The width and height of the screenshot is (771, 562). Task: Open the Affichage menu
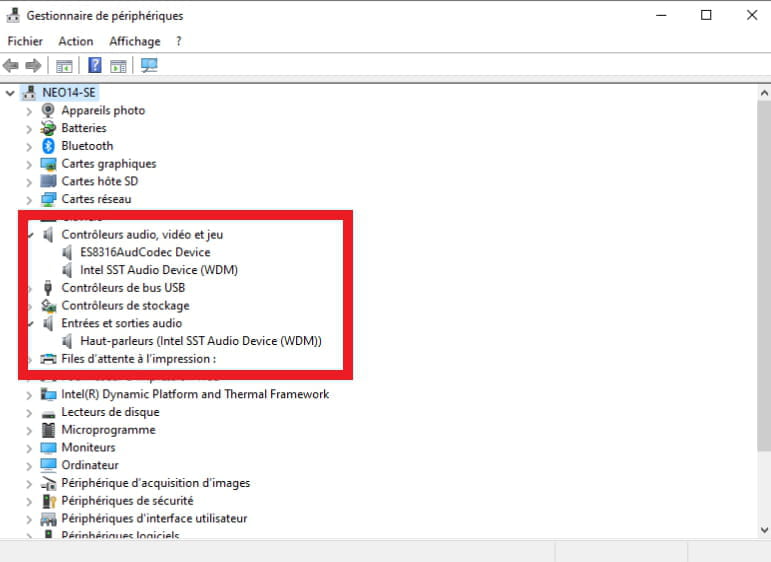point(134,41)
